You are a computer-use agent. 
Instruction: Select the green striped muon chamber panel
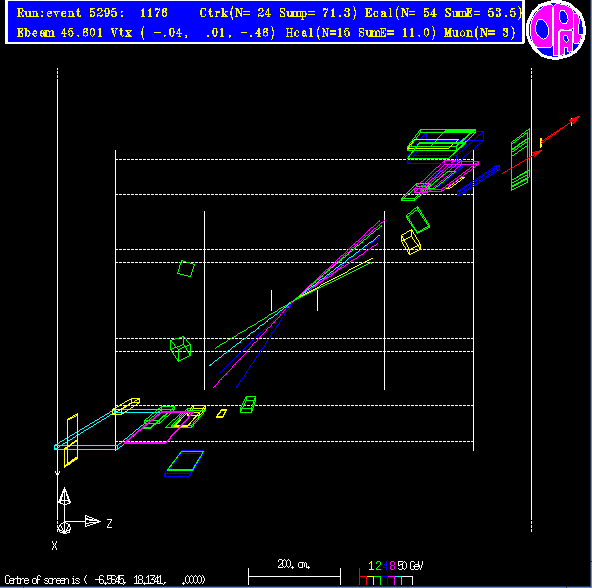click(521, 160)
